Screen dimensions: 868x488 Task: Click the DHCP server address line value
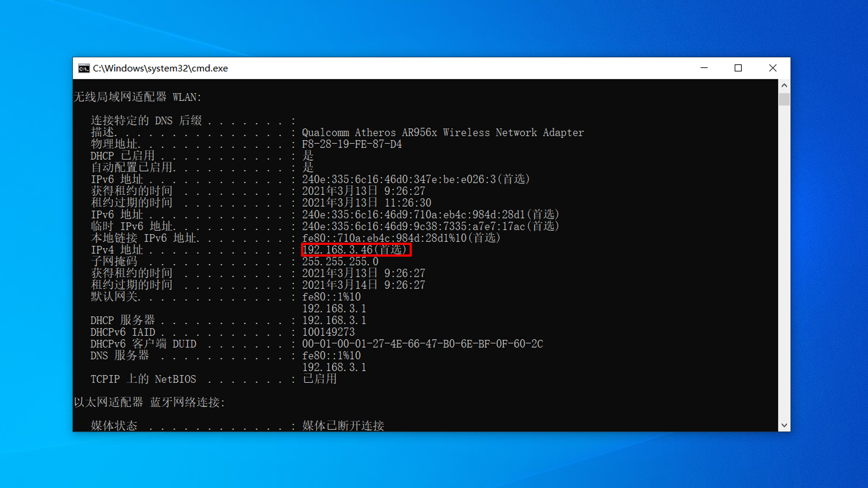334,320
